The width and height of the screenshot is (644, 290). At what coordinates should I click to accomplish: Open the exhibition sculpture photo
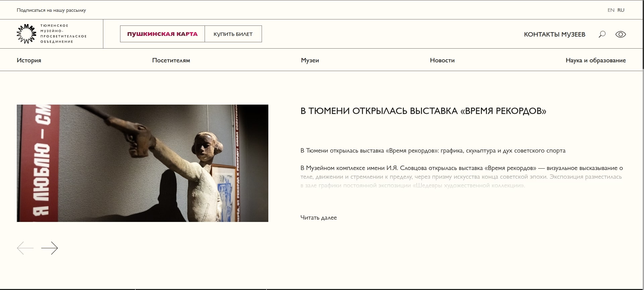(x=143, y=163)
